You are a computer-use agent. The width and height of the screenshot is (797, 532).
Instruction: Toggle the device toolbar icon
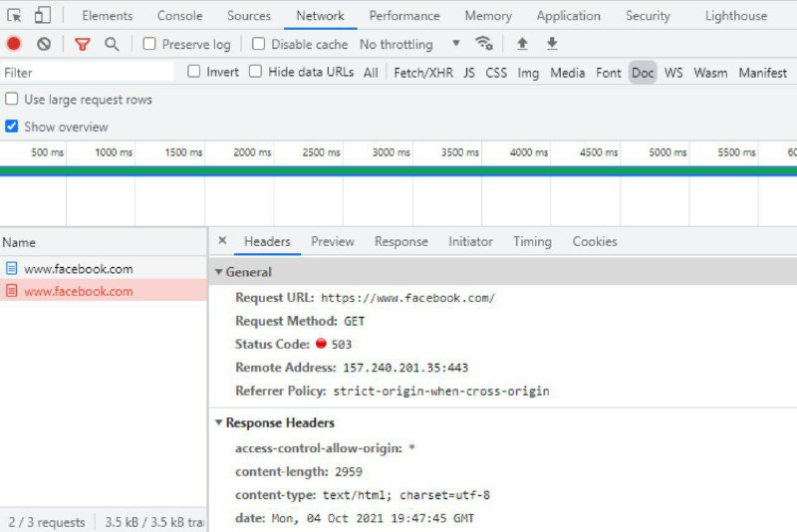(43, 15)
